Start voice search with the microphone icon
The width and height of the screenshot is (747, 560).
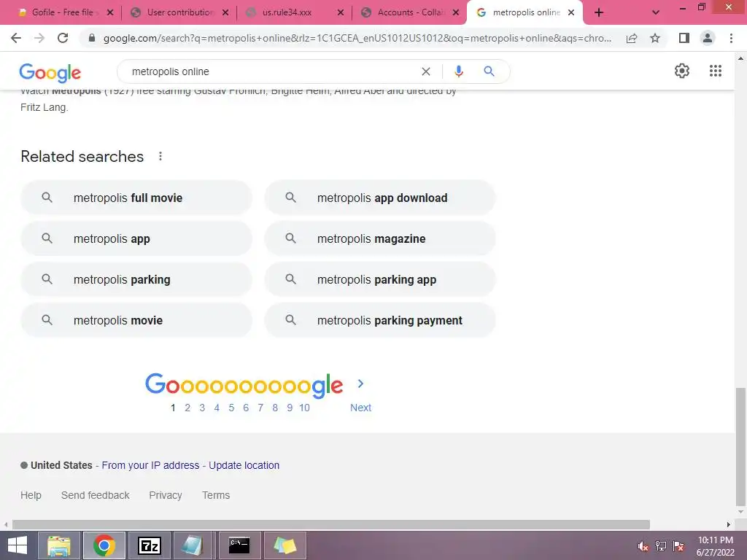tap(458, 71)
